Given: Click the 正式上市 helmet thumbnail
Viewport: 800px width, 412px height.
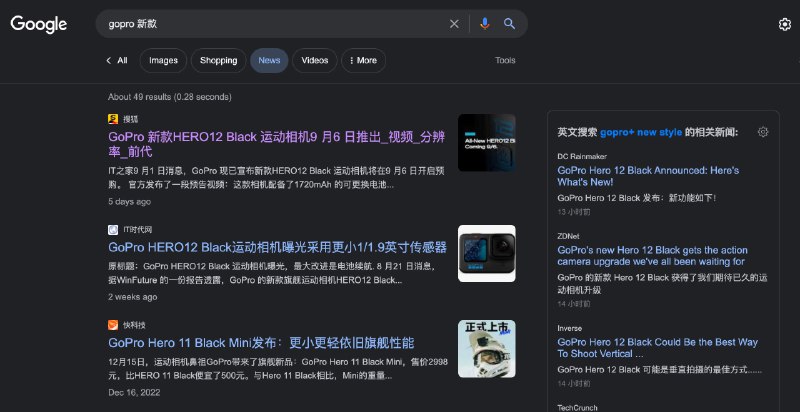Looking at the screenshot, I should [487, 349].
